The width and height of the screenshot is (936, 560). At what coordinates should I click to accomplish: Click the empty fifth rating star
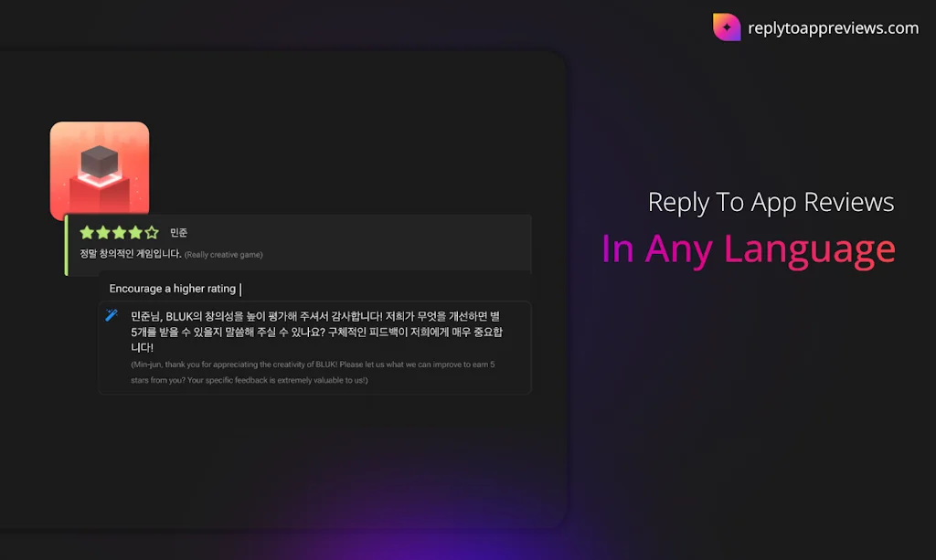152,233
